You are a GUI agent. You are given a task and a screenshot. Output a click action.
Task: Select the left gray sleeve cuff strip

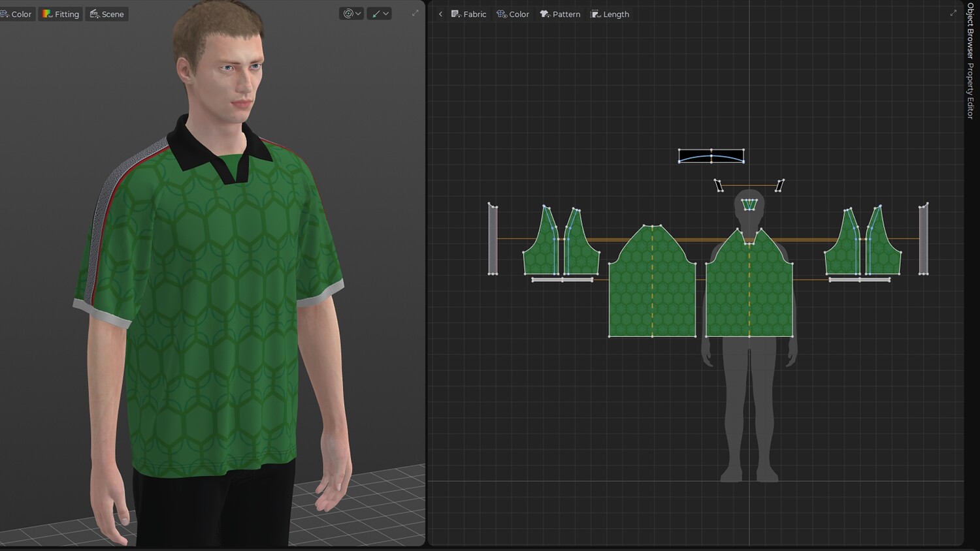[x=563, y=280]
